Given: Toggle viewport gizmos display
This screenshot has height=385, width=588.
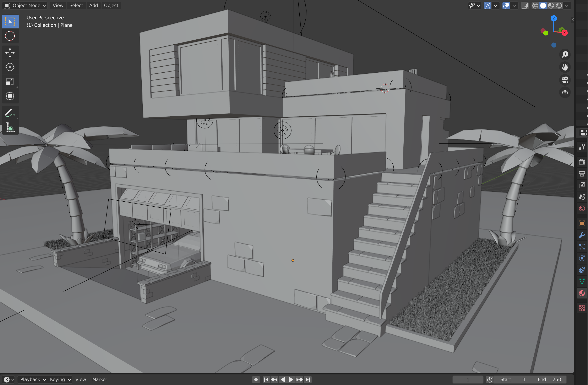Looking at the screenshot, I should [x=487, y=5].
